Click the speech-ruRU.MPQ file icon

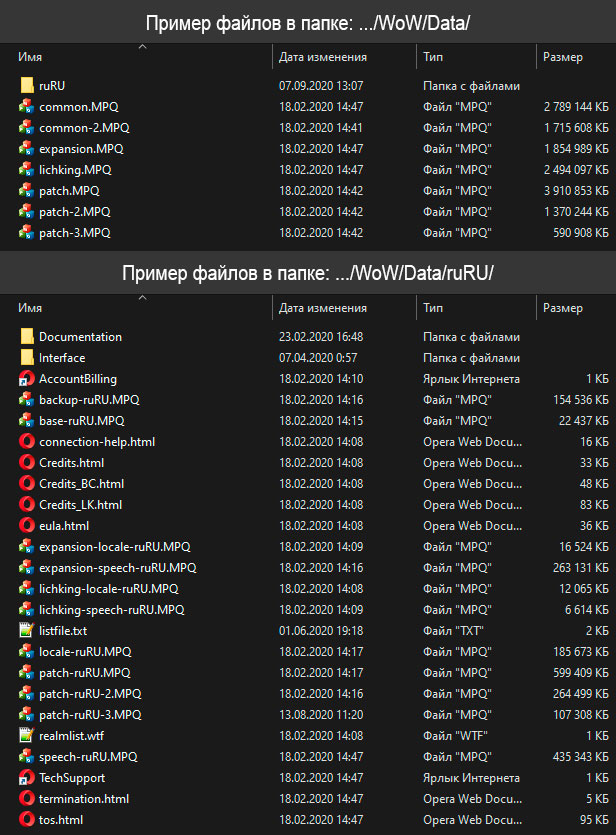tap(27, 756)
